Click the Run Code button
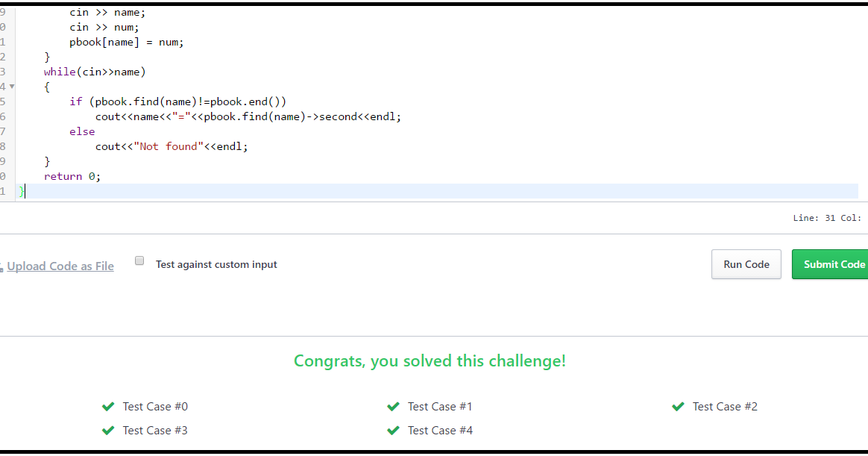This screenshot has height=456, width=868. pyautogui.click(x=746, y=264)
